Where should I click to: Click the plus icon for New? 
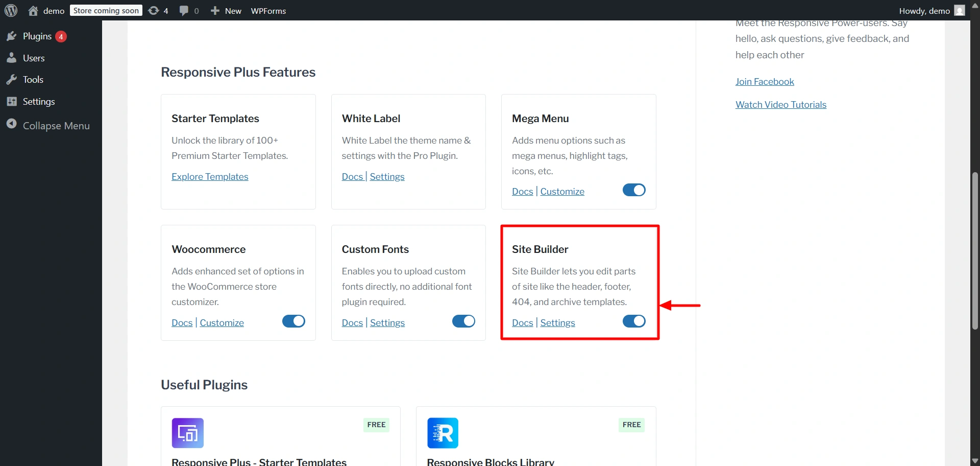(215, 11)
